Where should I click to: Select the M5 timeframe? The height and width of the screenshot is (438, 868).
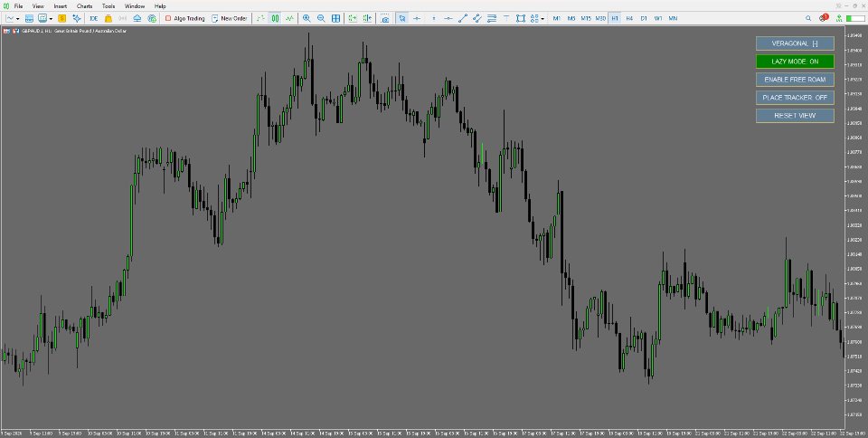click(x=571, y=18)
